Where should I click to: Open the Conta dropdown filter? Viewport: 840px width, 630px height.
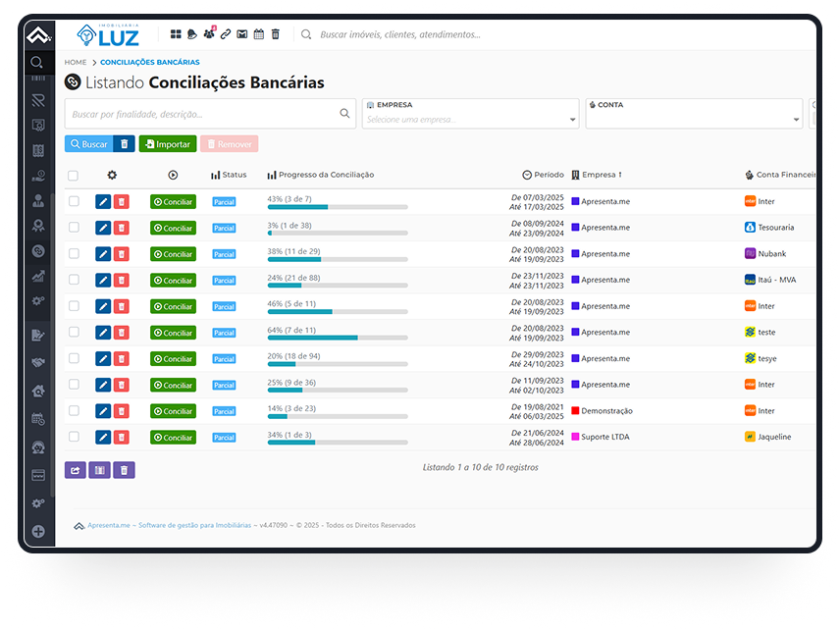pyautogui.click(x=694, y=114)
